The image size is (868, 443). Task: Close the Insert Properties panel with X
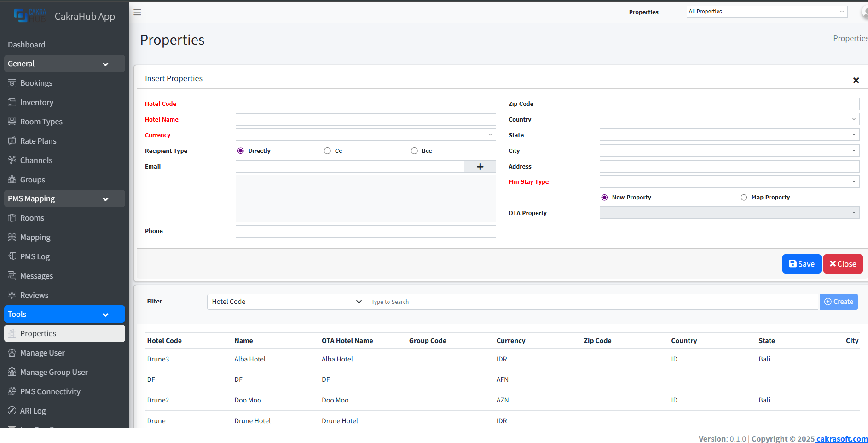click(856, 80)
